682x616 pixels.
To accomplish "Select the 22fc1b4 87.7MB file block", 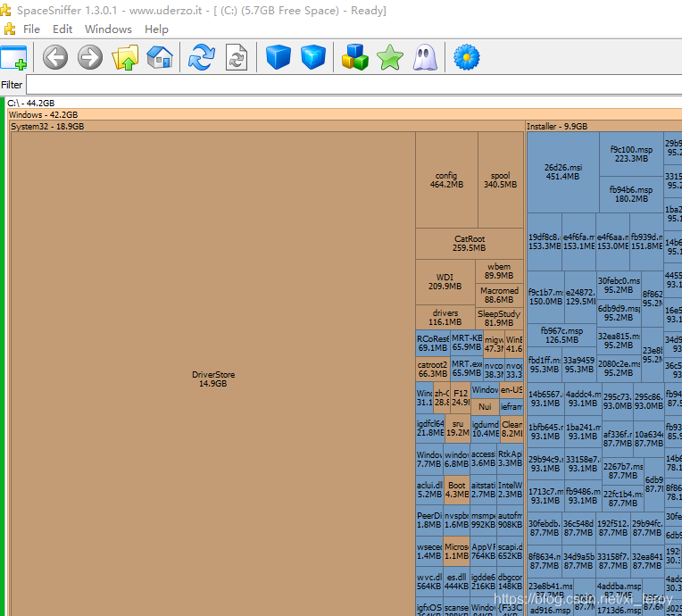I will [622, 498].
